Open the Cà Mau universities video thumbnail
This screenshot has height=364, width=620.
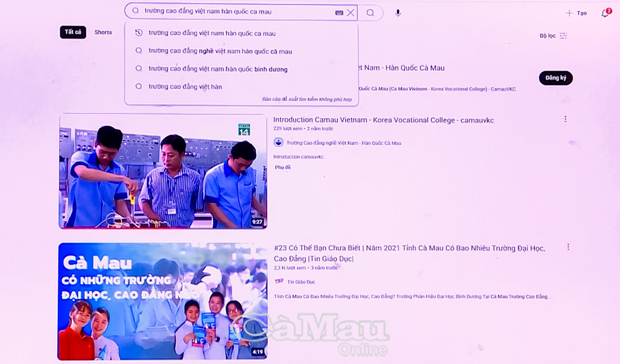pos(163,301)
